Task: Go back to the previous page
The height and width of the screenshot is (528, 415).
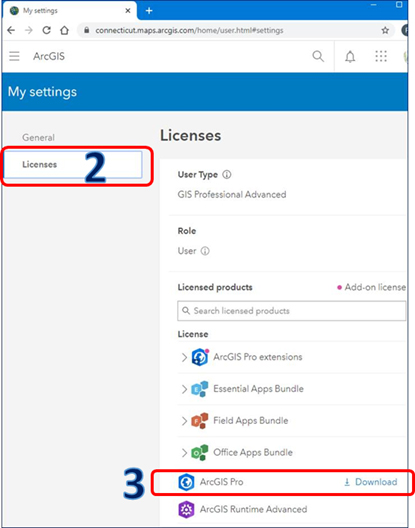Action: coord(11,30)
